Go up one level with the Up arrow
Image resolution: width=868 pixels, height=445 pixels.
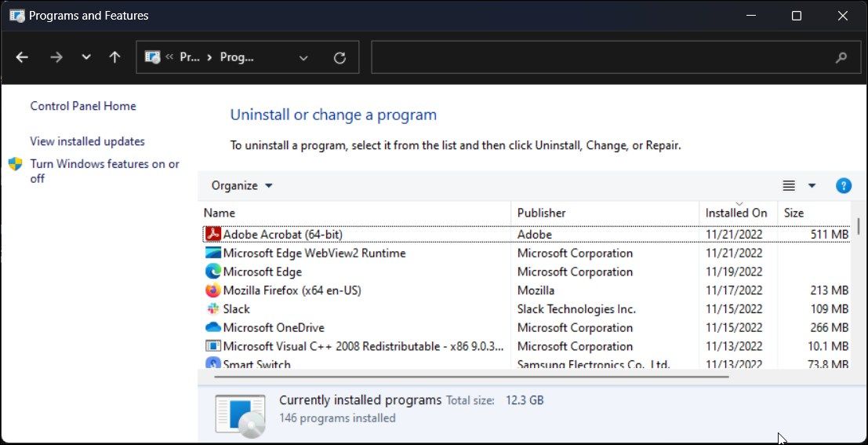[x=114, y=57]
